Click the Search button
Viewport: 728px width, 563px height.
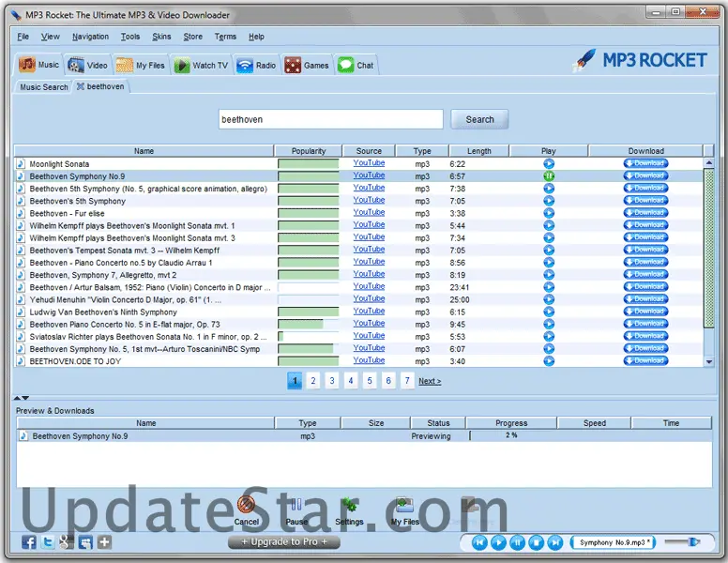pos(479,119)
